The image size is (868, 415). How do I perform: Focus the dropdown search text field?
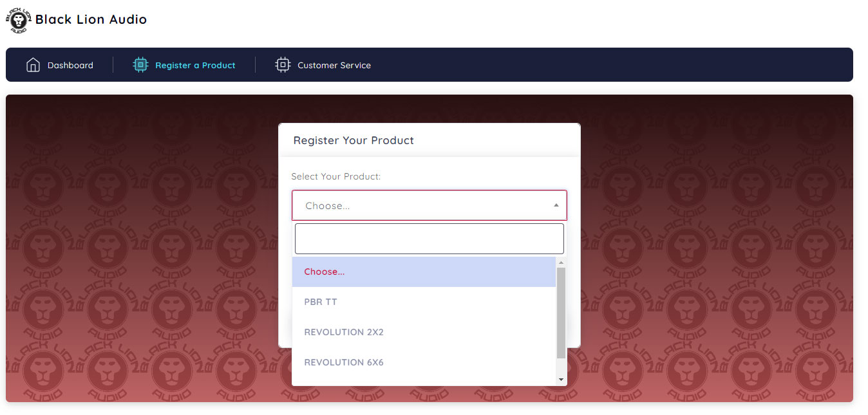[x=429, y=239]
